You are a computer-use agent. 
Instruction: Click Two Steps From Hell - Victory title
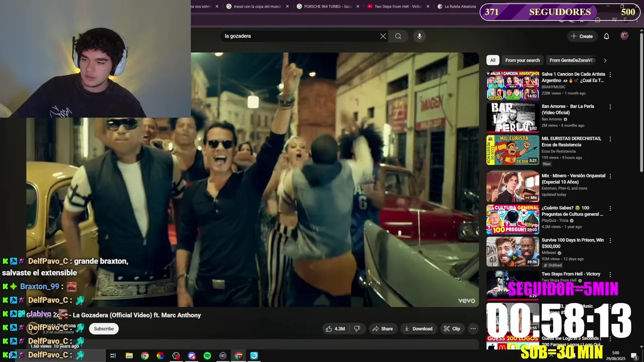click(571, 274)
